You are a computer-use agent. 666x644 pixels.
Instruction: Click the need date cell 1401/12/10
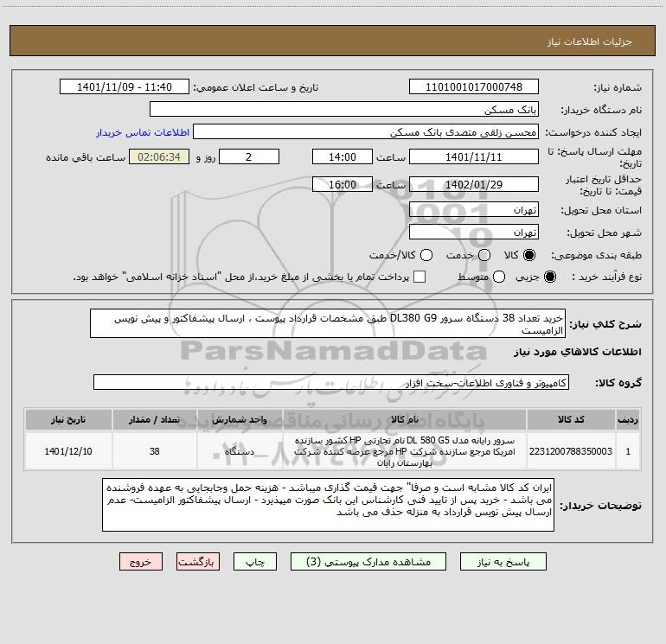[68, 451]
